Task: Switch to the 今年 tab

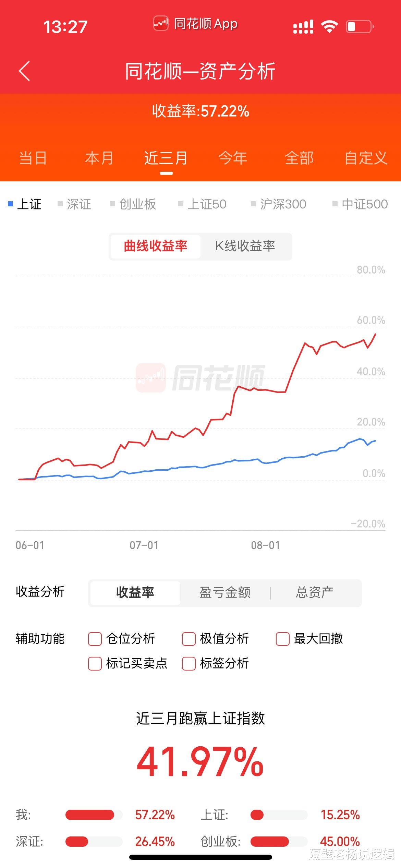Action: [x=233, y=158]
